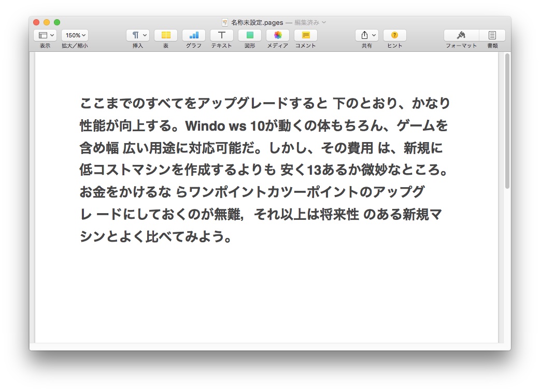Add a テキスト text box
Viewport: 540px width, 392px height.
click(222, 35)
